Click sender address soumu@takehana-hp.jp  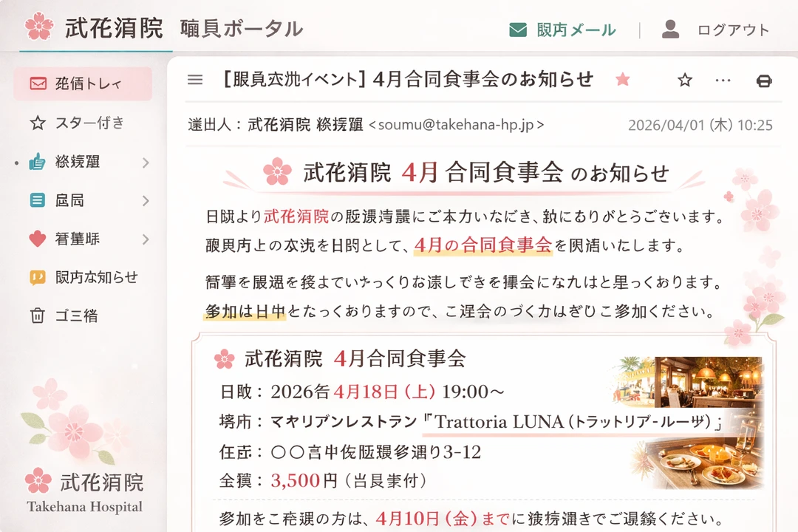tap(457, 125)
